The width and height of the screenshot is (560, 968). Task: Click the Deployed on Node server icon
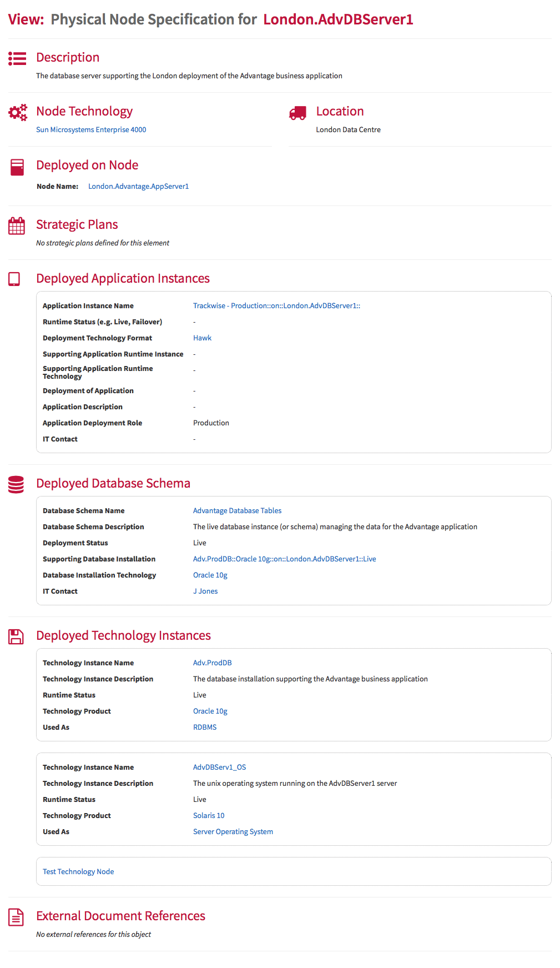pyautogui.click(x=17, y=167)
